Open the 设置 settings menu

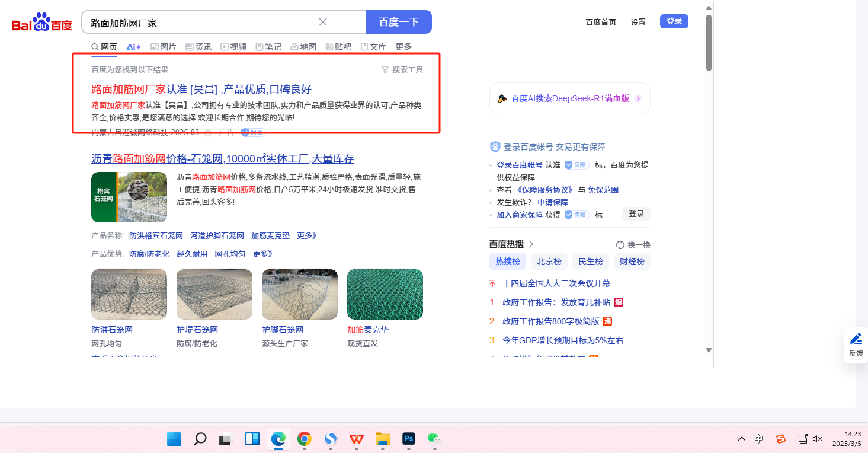pos(638,22)
